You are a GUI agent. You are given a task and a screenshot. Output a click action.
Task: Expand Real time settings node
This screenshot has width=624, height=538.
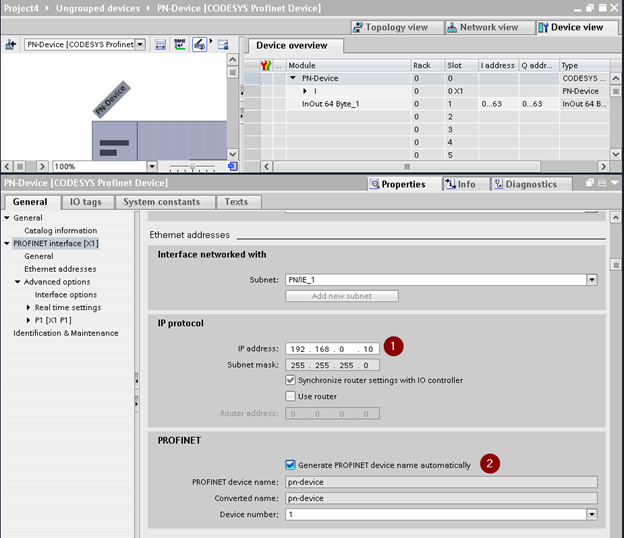tap(28, 307)
